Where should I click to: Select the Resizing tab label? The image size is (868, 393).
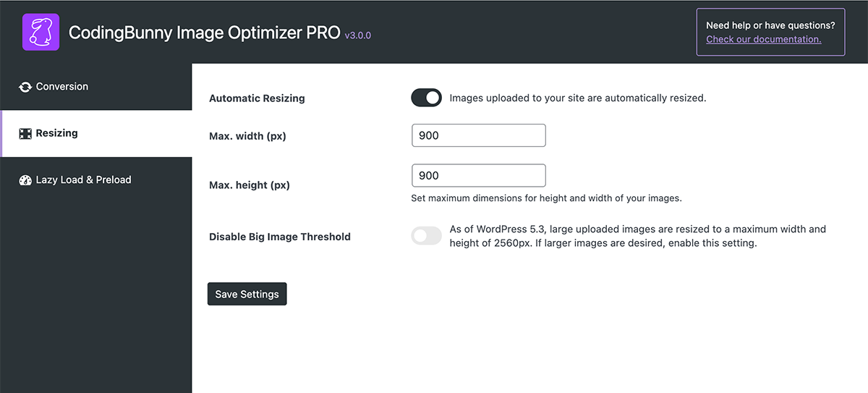tap(56, 134)
